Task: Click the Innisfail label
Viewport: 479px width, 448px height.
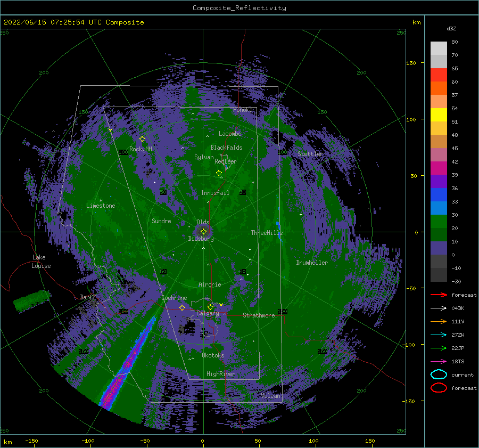Action: [215, 193]
